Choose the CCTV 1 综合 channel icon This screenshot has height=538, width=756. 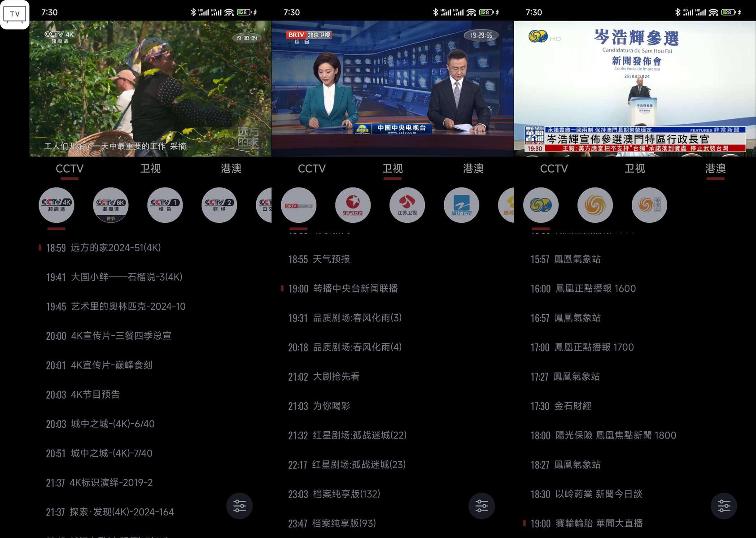tap(165, 205)
